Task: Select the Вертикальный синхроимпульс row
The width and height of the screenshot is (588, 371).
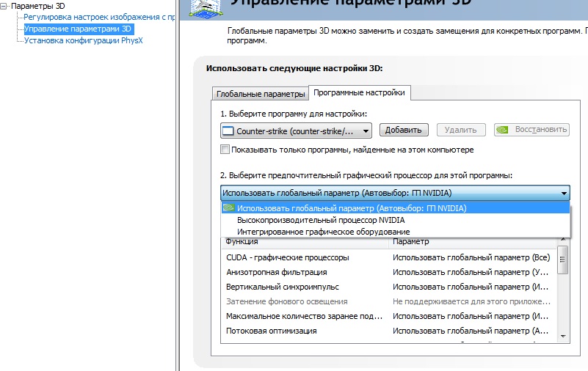Action: pos(389,287)
